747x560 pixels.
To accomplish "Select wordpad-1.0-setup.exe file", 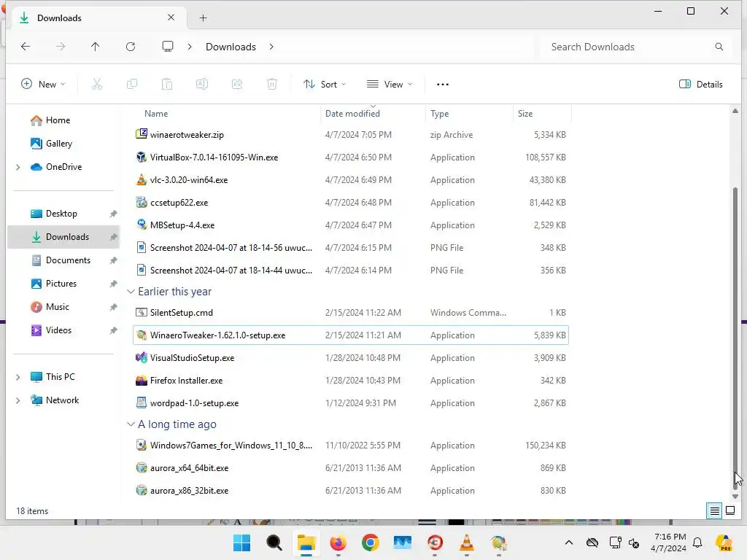I will pyautogui.click(x=351, y=403).
